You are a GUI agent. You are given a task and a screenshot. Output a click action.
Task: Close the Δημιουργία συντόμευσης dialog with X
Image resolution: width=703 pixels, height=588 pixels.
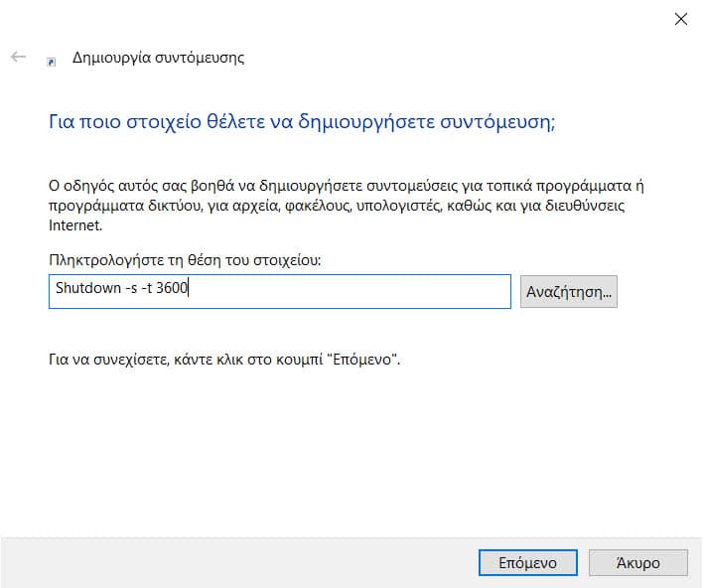pos(680,19)
